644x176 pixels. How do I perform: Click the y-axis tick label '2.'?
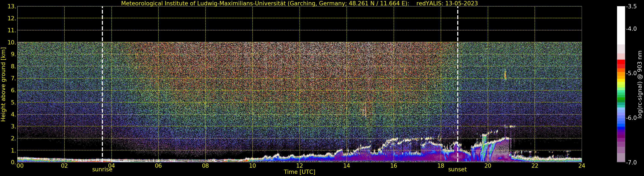tap(13, 138)
